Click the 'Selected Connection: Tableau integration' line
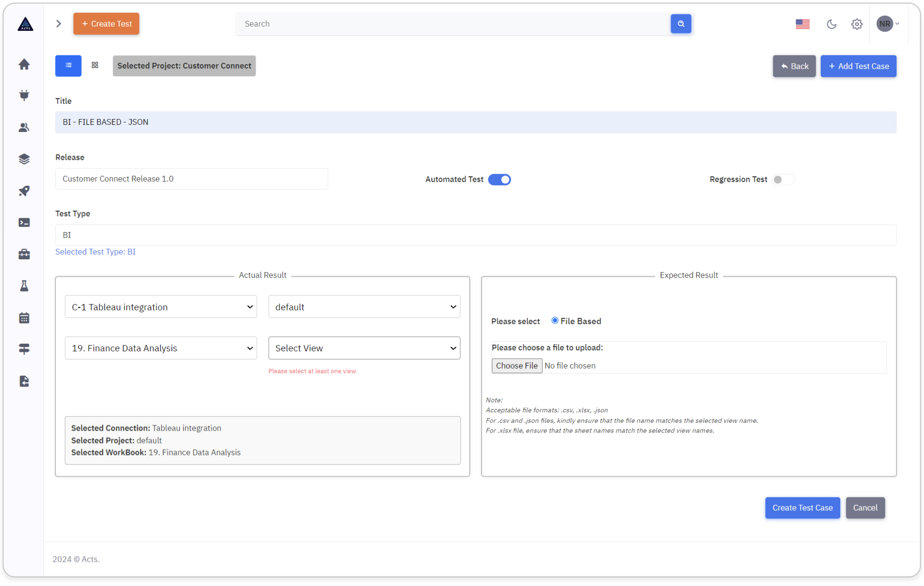 146,428
